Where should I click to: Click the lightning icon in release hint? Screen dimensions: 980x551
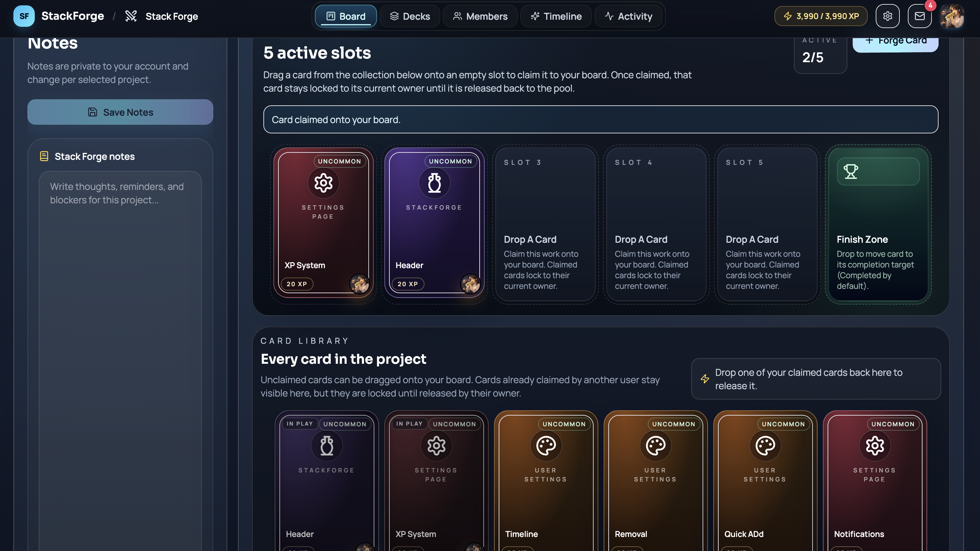[x=705, y=378]
